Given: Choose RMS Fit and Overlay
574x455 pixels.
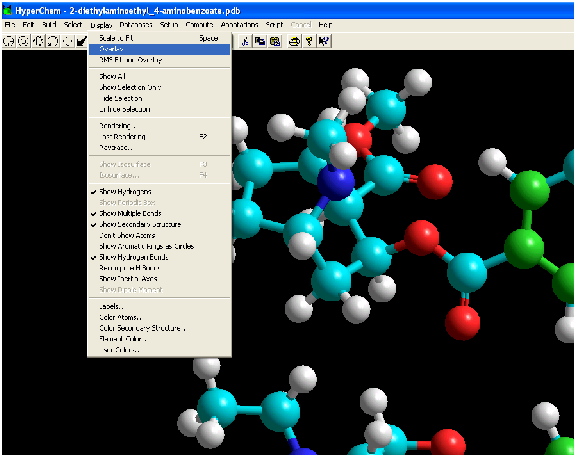Looking at the screenshot, I should (159, 60).
